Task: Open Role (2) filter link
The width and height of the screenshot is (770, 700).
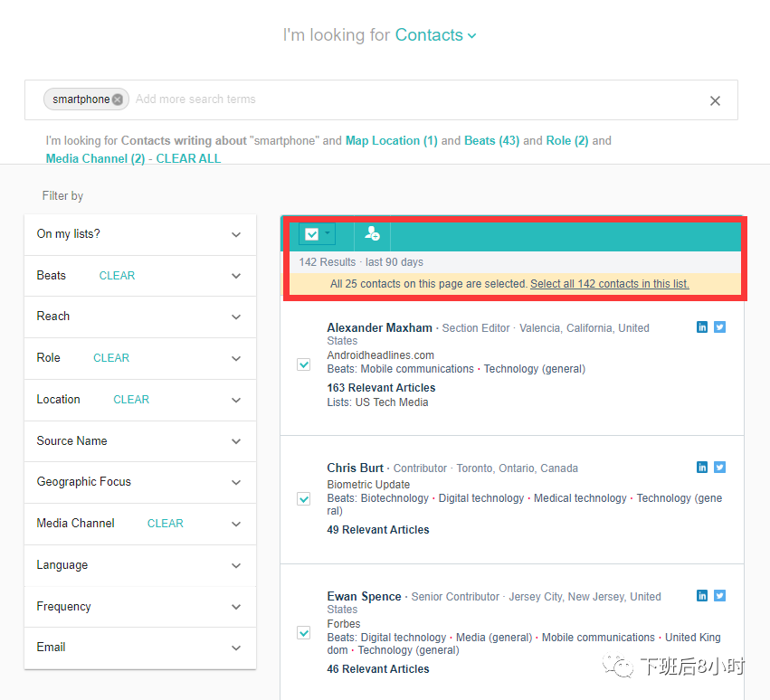Action: coord(567,141)
